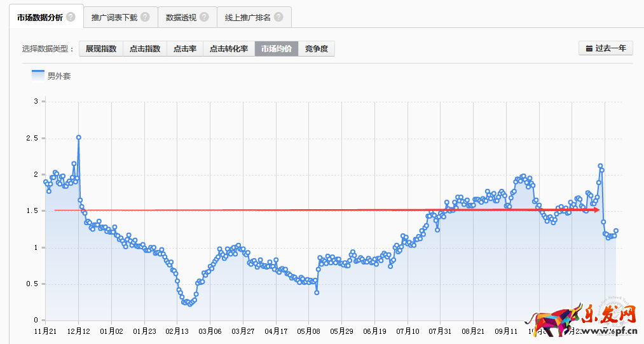Screen dimensions: 644x344
Task: Click the peak data point at 12月12
Action: (x=78, y=137)
